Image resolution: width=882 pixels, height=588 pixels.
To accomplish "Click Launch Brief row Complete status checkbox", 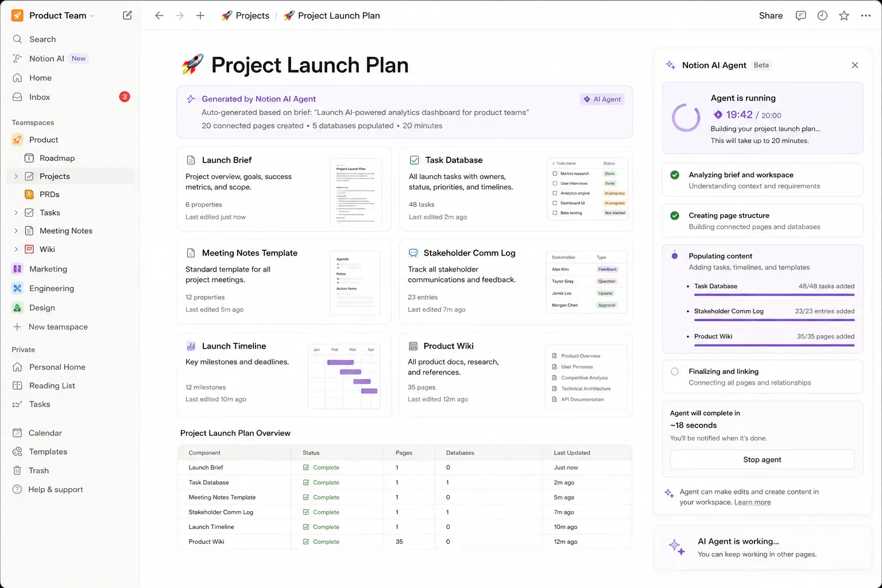I will [x=306, y=467].
